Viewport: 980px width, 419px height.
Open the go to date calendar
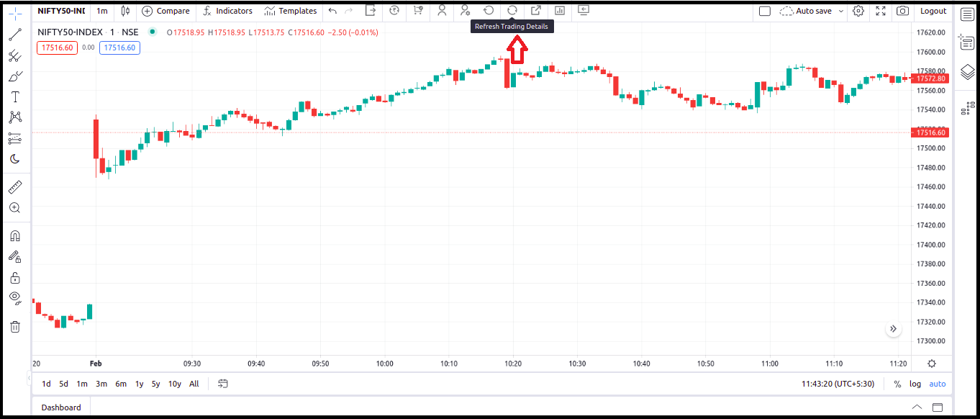[223, 384]
